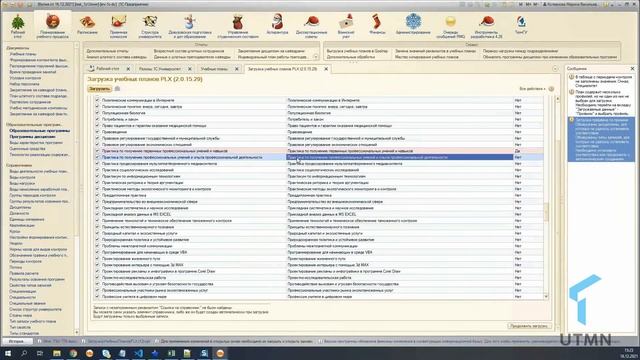This screenshot has height=360, width=640.
Task: Click left navigation scrollbar down arrow
Action: pyautogui.click(x=76, y=332)
